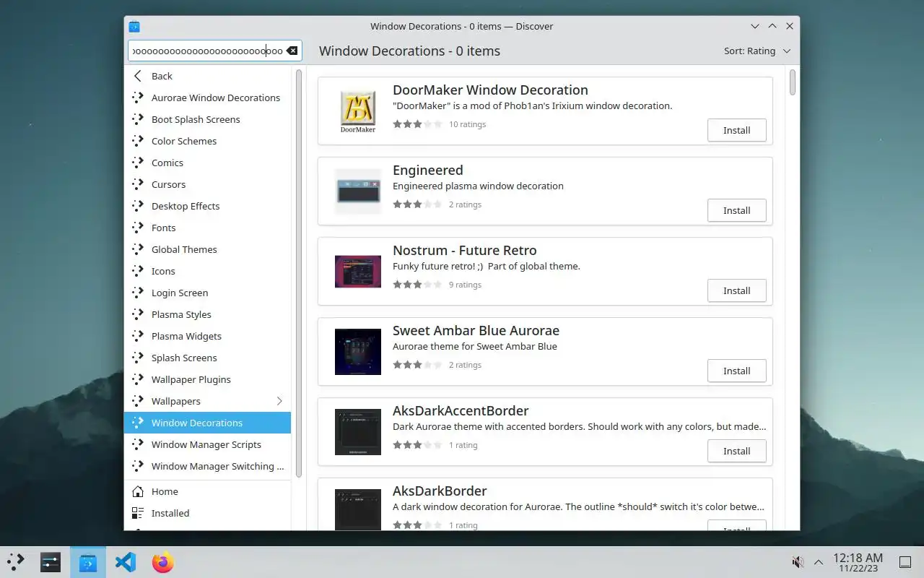Clear the search field text
This screenshot has height=578, width=924.
point(292,51)
